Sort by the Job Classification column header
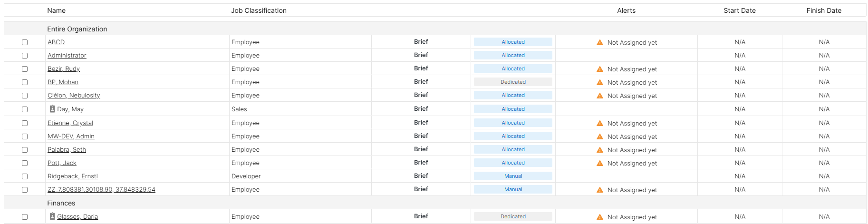The width and height of the screenshot is (868, 224). (x=259, y=10)
